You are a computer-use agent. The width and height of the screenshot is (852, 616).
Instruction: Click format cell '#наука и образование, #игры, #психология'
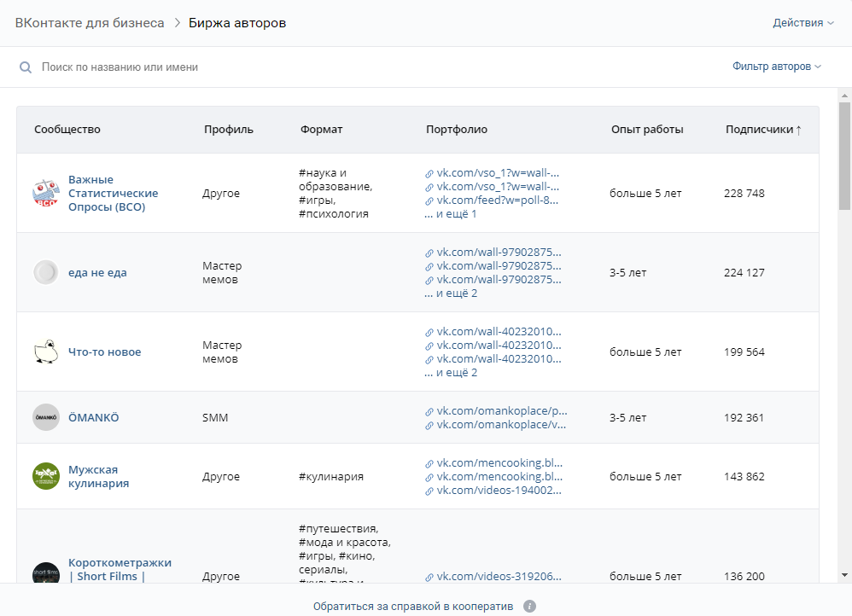[x=336, y=194]
